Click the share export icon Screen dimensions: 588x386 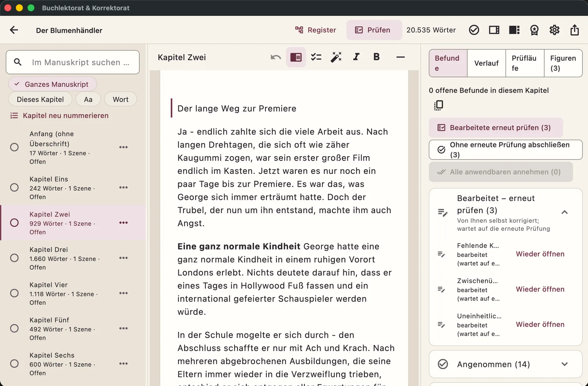(575, 30)
